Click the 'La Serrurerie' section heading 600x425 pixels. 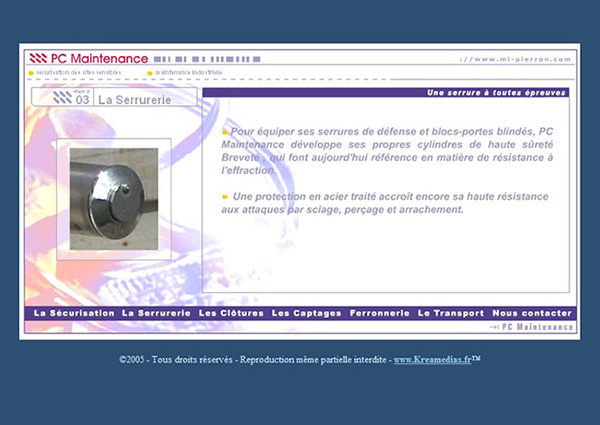(x=135, y=100)
